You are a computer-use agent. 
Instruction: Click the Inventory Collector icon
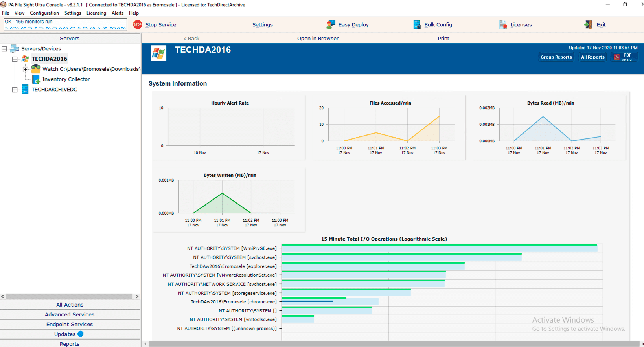tap(36, 79)
